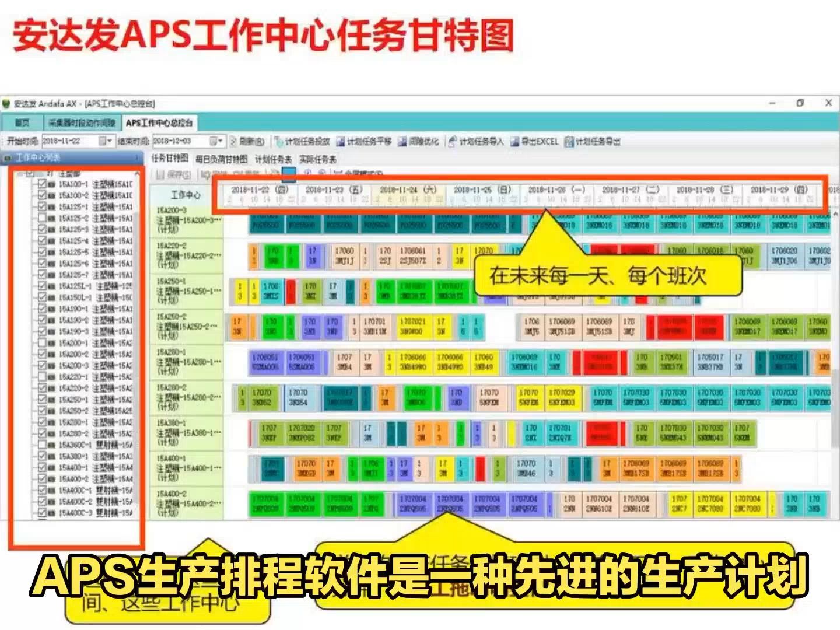Click the 2018-11-24 (六) date header
840x630 pixels.
point(408,190)
